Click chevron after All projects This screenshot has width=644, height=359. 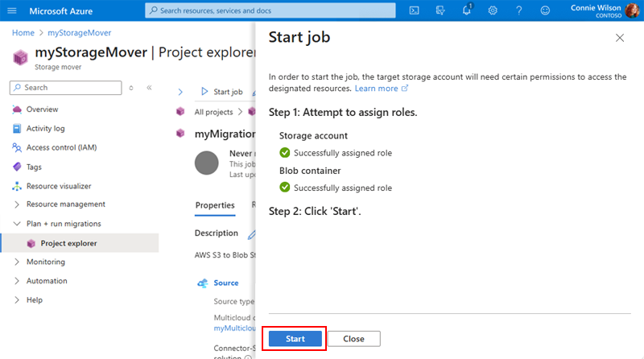pos(240,112)
